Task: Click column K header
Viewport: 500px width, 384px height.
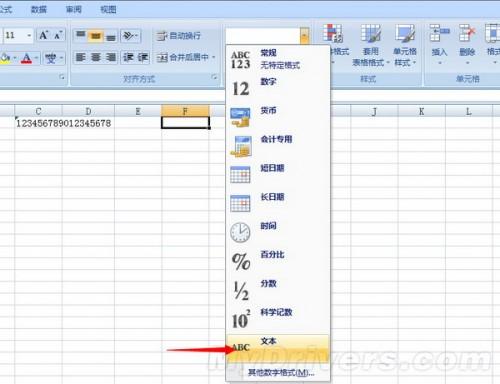Action: click(421, 111)
